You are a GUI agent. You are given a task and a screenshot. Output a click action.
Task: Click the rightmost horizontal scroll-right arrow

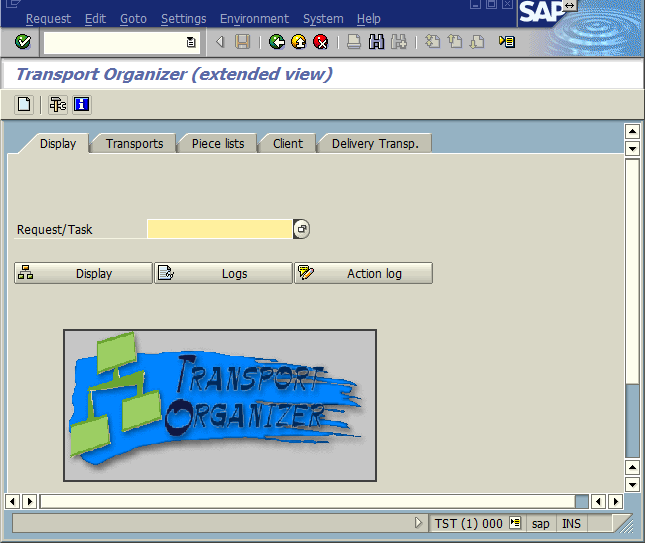[615, 501]
